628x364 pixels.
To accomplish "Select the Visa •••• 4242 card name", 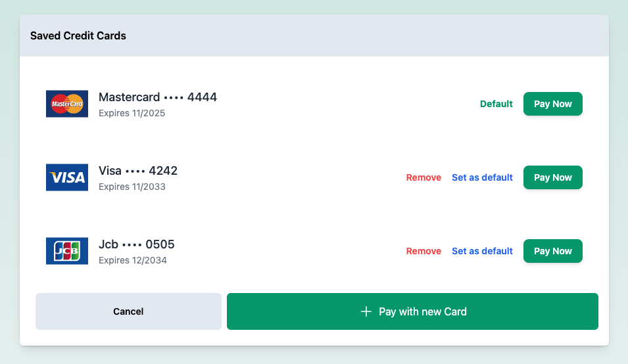I will coord(138,171).
